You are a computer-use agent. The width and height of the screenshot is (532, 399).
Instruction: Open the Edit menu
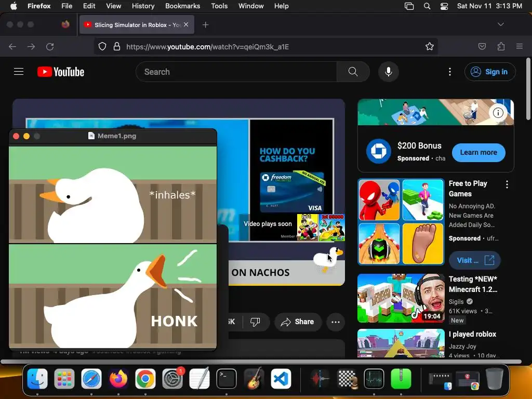[89, 6]
